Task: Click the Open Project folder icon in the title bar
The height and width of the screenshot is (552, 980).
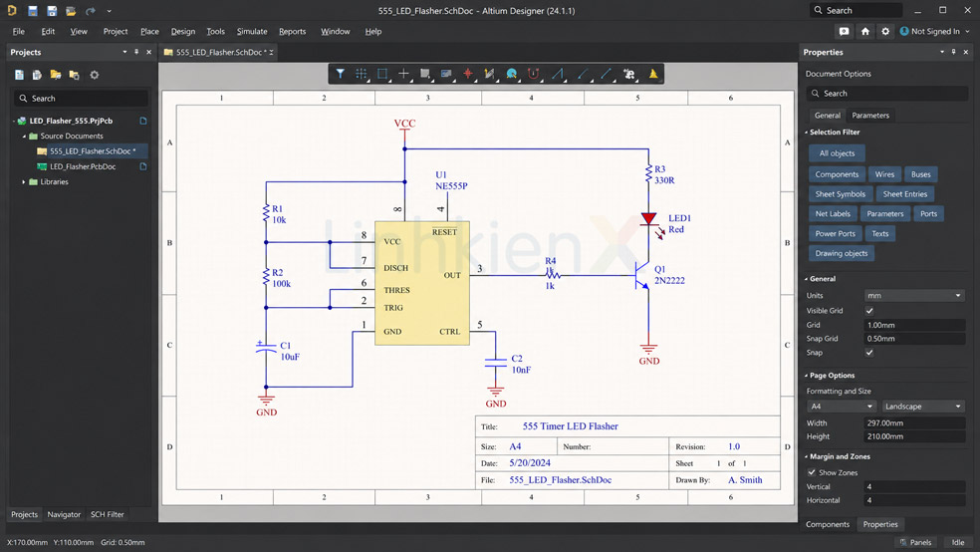Action: pos(71,11)
